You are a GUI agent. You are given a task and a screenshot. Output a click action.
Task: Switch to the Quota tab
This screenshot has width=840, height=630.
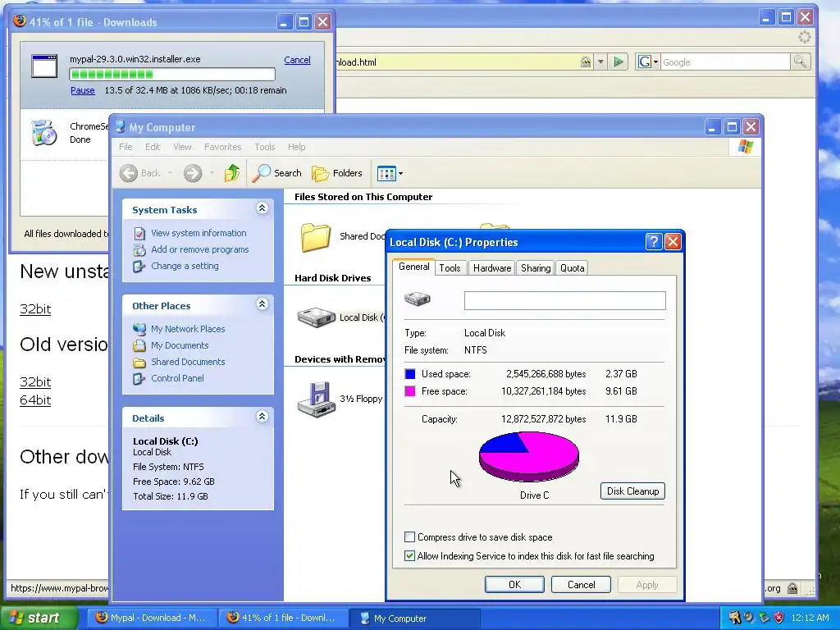(572, 268)
